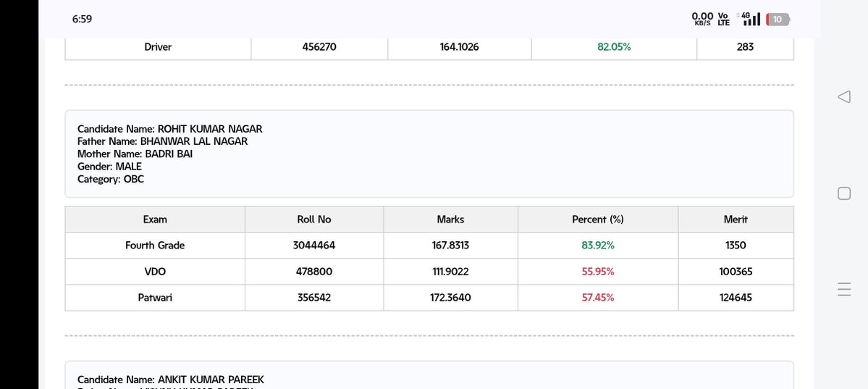
Task: Click Father Name BHANWAR LAL NAGAR
Action: pos(163,141)
